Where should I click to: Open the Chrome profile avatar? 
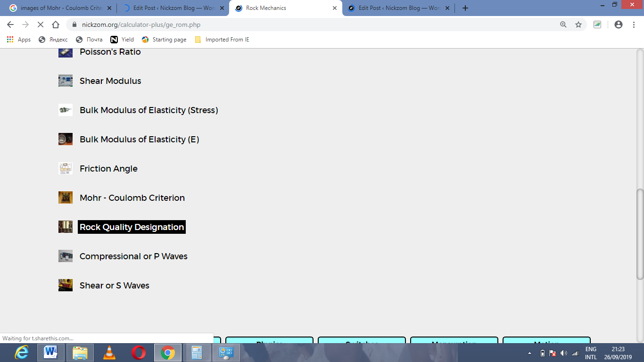tap(619, 25)
